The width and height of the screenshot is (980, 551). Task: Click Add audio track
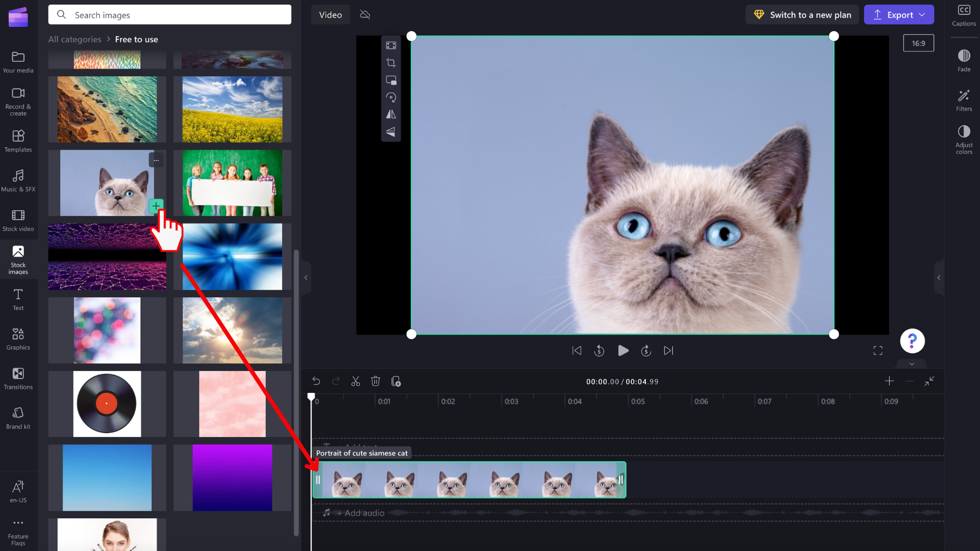pos(360,513)
